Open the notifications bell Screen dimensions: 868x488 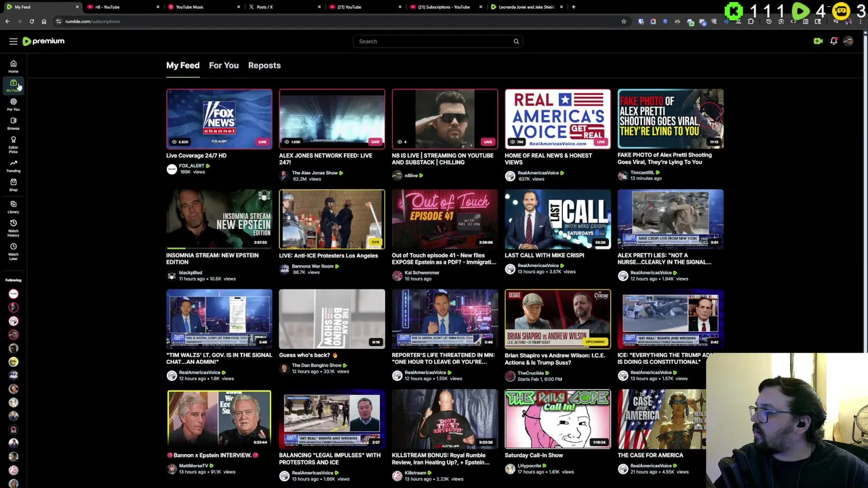coord(833,41)
